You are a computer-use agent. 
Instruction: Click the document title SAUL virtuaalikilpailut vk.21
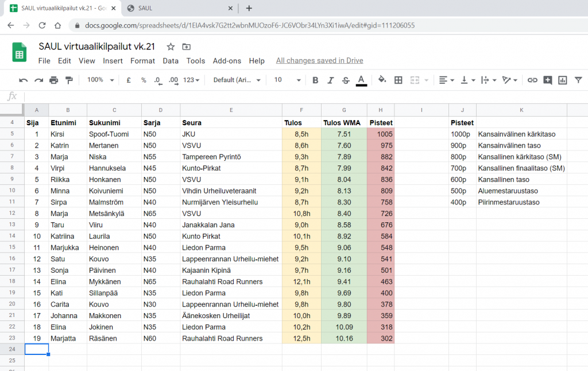point(96,47)
